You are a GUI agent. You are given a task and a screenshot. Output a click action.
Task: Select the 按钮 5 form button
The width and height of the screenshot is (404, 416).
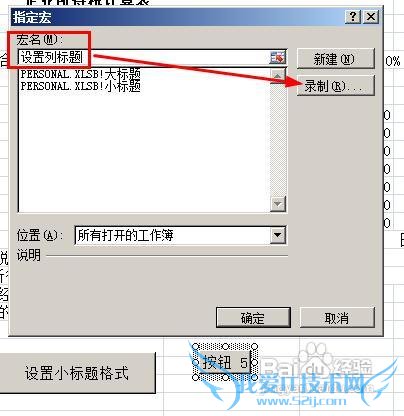(x=225, y=362)
